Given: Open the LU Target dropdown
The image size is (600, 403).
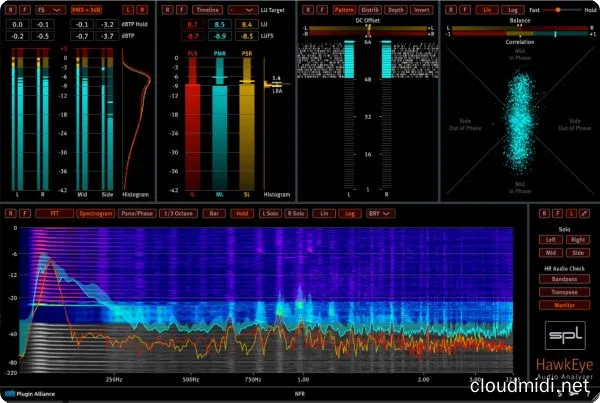Looking at the screenshot, I should (241, 8).
